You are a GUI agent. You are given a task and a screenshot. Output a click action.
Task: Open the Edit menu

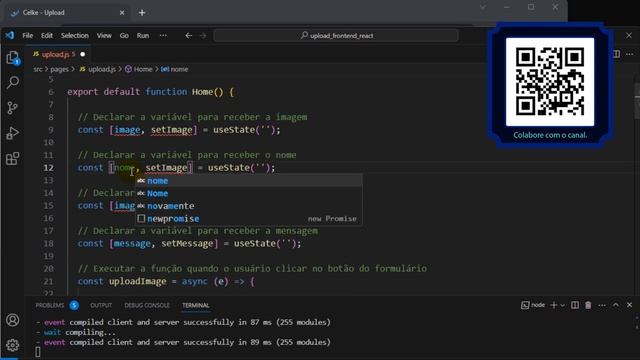pos(47,36)
